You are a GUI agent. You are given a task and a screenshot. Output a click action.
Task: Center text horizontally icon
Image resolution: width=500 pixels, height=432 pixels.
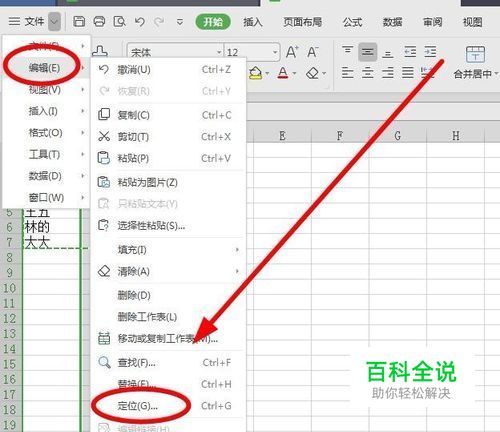pyautogui.click(x=367, y=73)
